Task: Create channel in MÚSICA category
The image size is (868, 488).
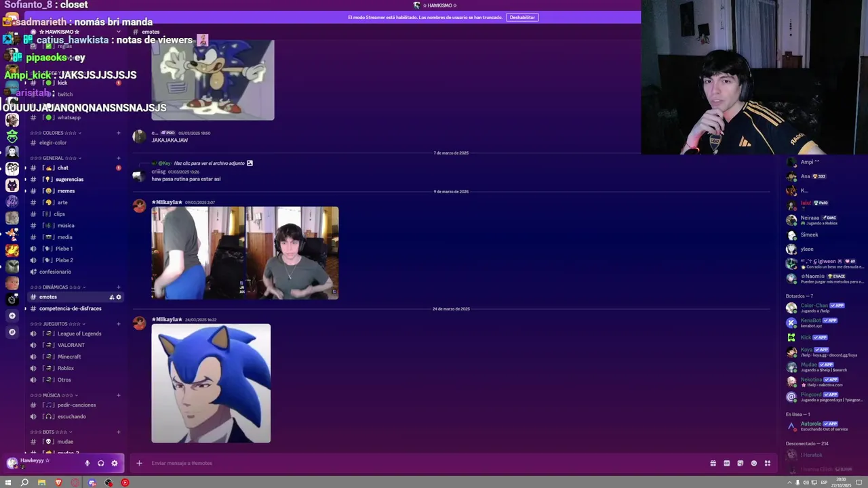Action: pyautogui.click(x=119, y=395)
